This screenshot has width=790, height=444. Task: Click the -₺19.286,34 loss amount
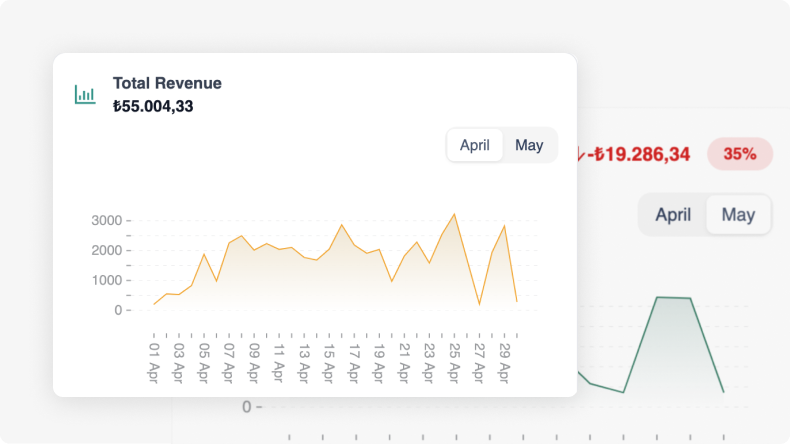click(x=640, y=154)
